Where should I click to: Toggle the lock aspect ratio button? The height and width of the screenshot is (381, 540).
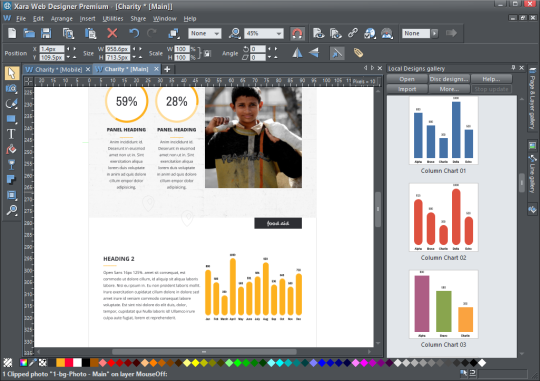(207, 53)
